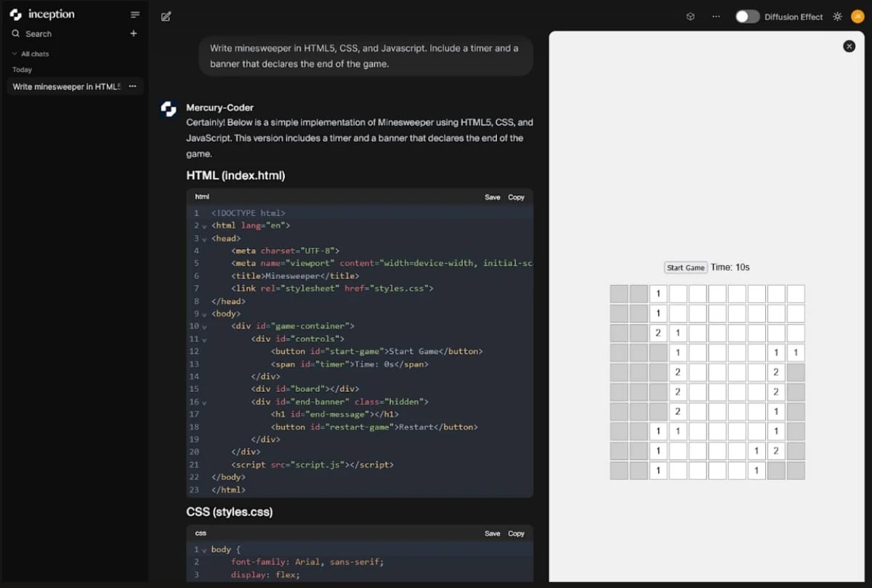Open a new chat with the compose icon
The width and height of the screenshot is (872, 588).
166,16
